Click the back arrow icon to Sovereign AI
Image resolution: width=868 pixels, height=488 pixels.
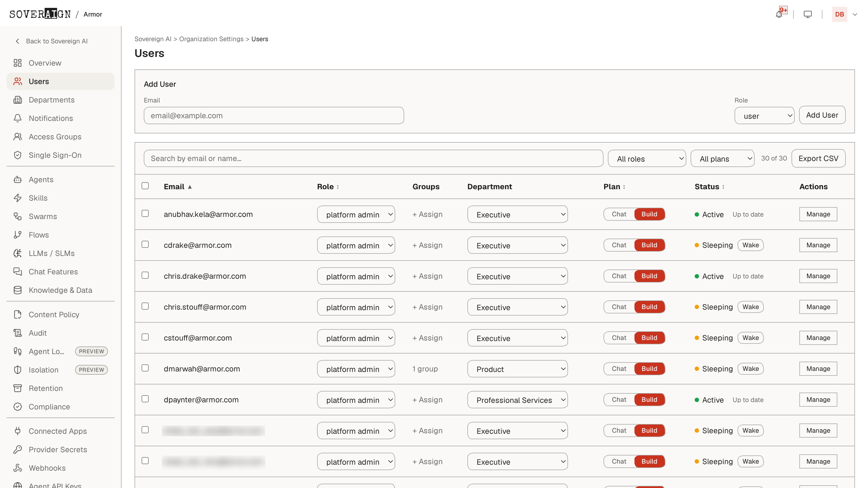pos(17,41)
